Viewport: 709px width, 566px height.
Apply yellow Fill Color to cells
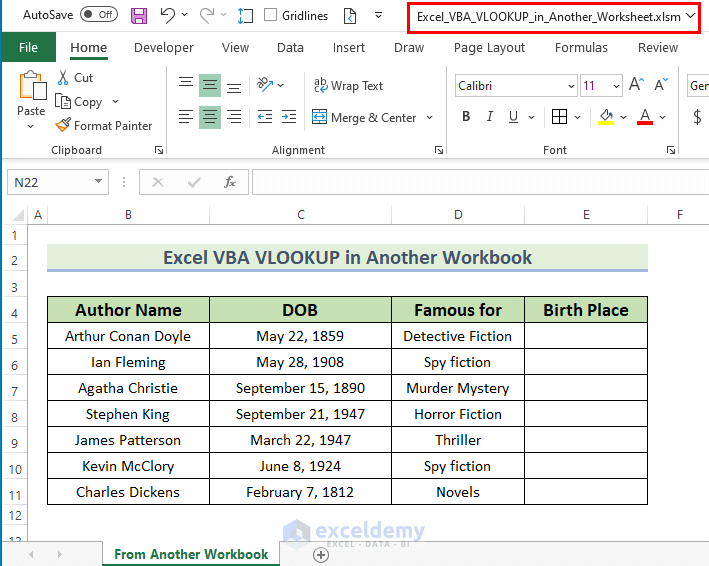pyautogui.click(x=606, y=117)
